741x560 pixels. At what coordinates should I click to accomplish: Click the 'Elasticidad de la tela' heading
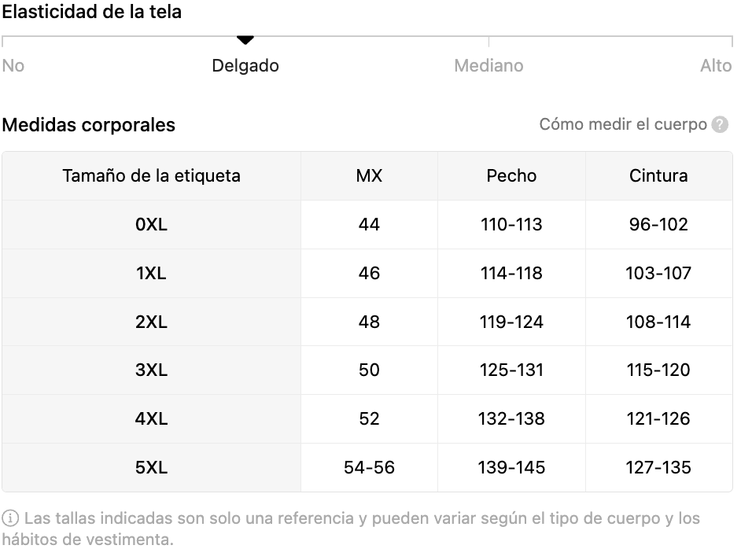click(92, 12)
